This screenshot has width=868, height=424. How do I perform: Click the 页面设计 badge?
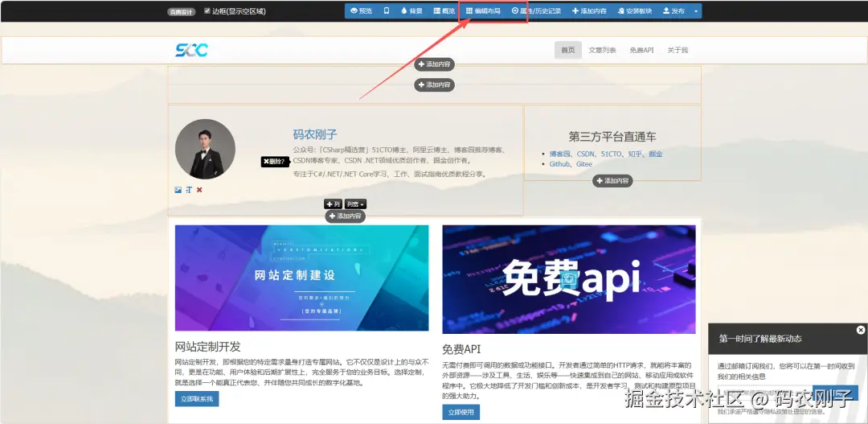pyautogui.click(x=181, y=11)
